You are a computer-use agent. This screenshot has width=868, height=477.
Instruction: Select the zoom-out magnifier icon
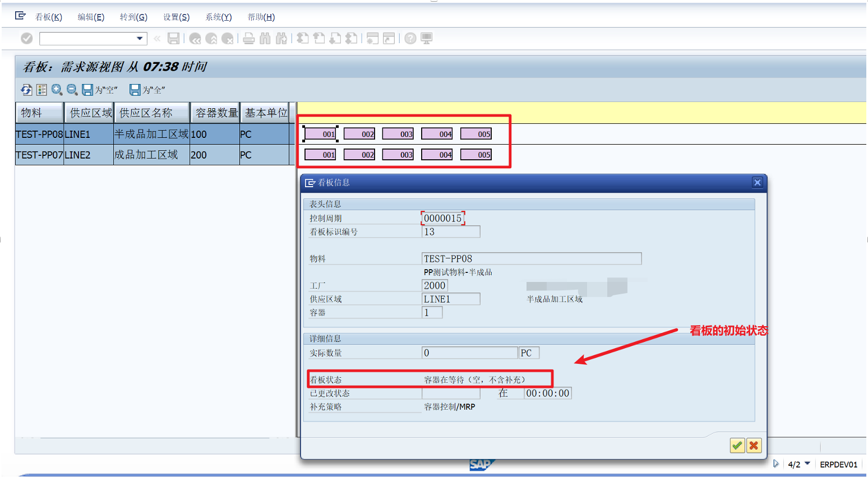click(x=71, y=90)
